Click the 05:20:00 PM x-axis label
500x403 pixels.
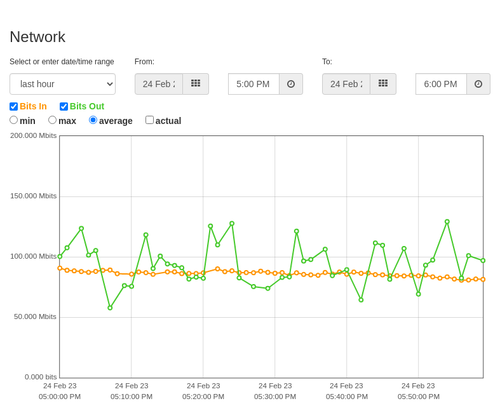[x=203, y=397]
